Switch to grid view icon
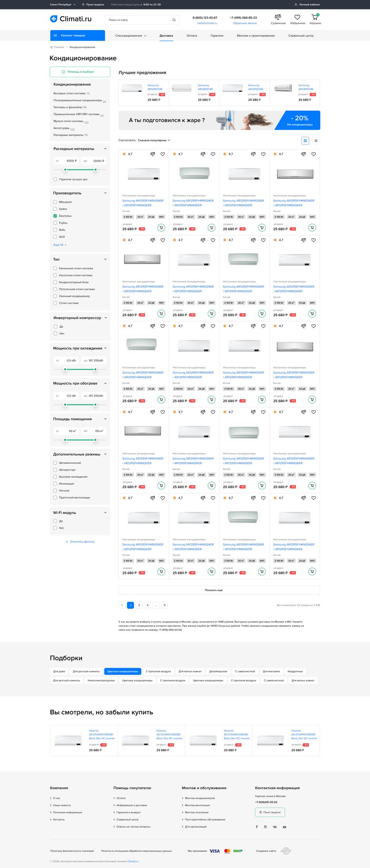Viewport: 370px width, 868px height. tap(305, 141)
